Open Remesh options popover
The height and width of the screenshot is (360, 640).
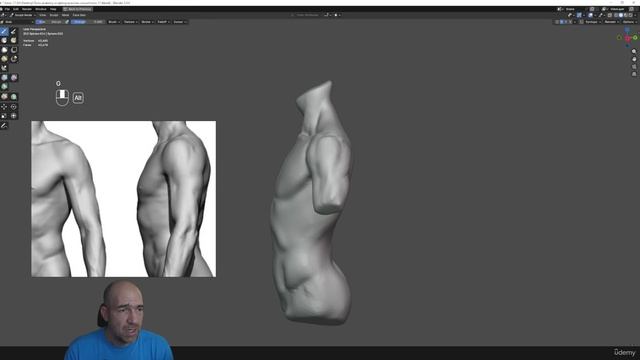pos(612,22)
